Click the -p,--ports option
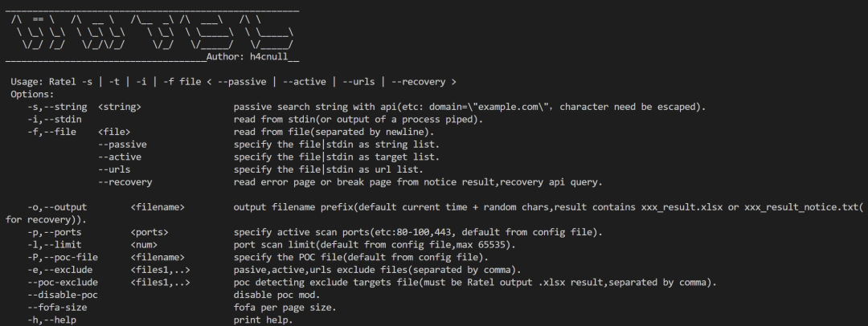This screenshot has width=868, height=326. point(55,232)
